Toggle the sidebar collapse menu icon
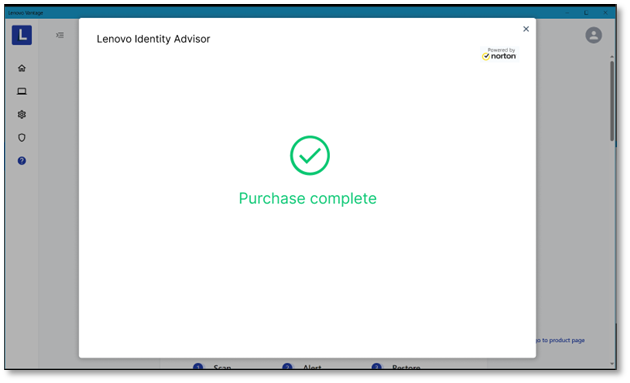Image resolution: width=630 pixels, height=383 pixels. pos(59,35)
